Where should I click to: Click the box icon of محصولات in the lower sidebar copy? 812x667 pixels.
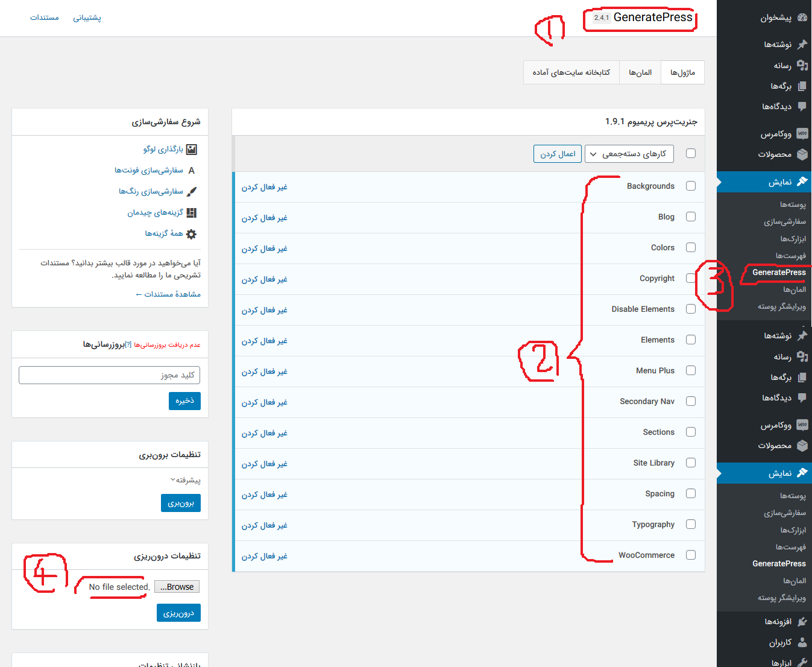tap(802, 446)
